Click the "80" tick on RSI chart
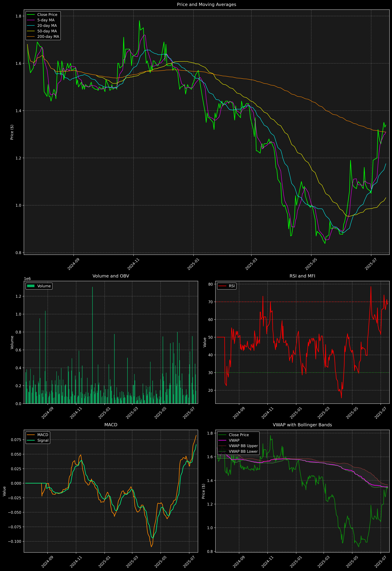This screenshot has width=392, height=571. point(210,284)
